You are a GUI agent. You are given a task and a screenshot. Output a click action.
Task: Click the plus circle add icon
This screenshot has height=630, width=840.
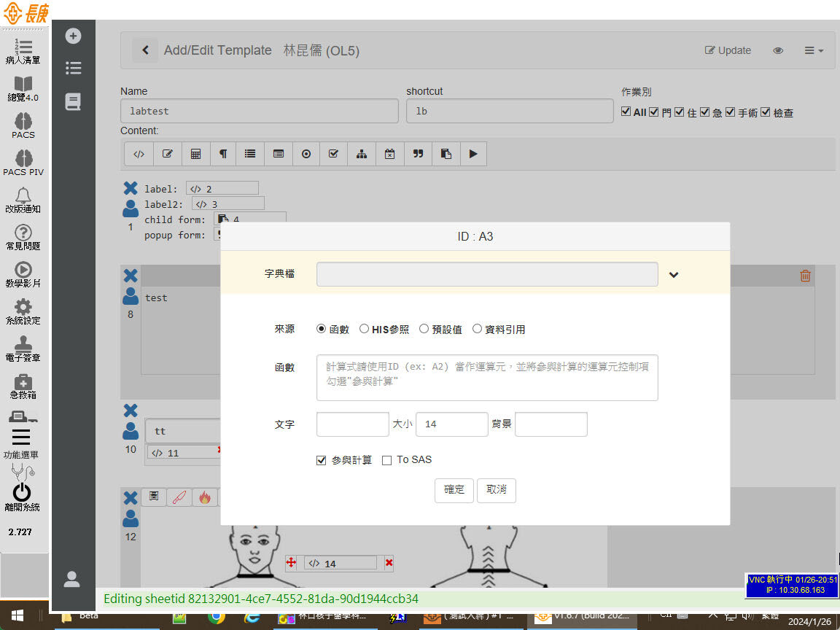click(x=73, y=36)
